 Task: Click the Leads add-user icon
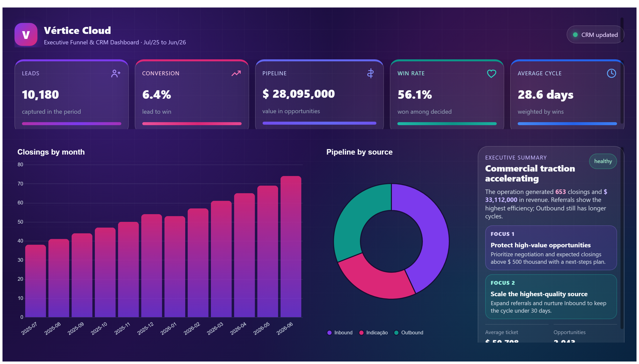click(x=116, y=74)
